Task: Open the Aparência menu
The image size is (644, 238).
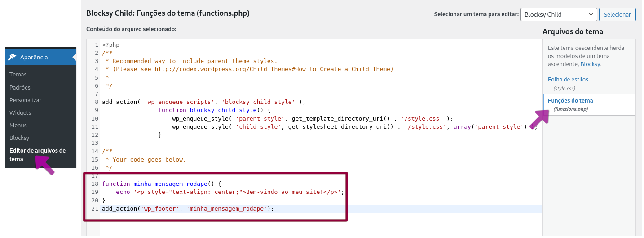Action: point(40,57)
